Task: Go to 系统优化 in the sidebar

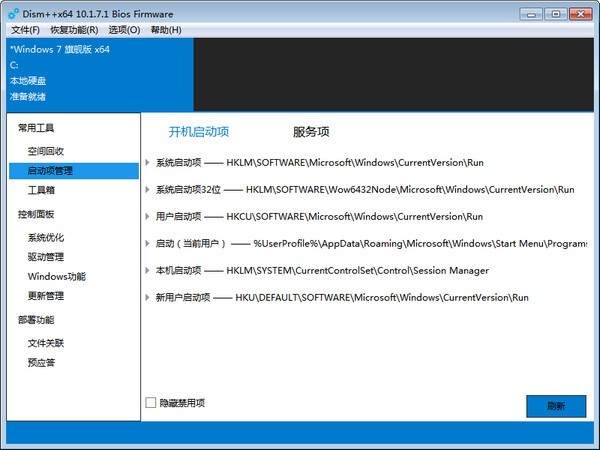Action: [x=46, y=238]
